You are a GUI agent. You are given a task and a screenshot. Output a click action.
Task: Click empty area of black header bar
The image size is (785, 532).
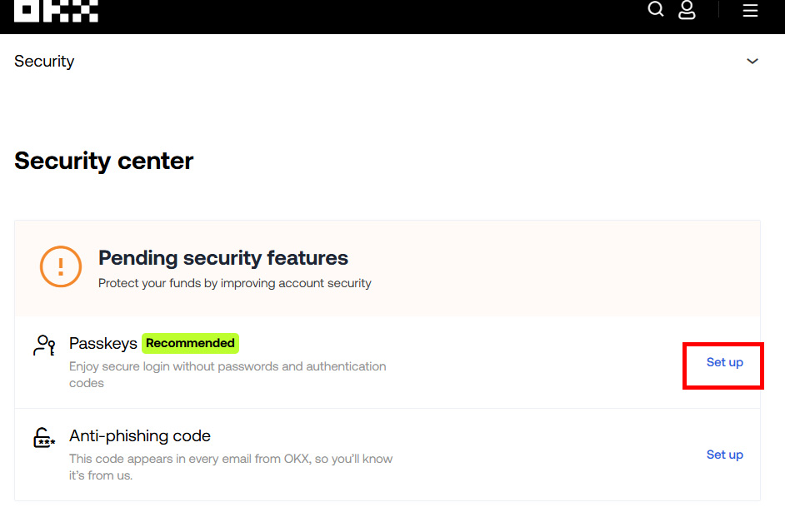[375, 15]
